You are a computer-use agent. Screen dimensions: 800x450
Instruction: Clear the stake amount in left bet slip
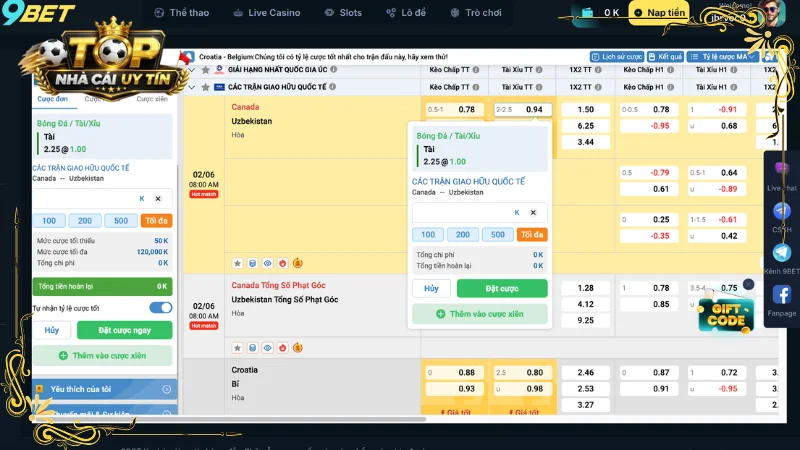(x=158, y=198)
